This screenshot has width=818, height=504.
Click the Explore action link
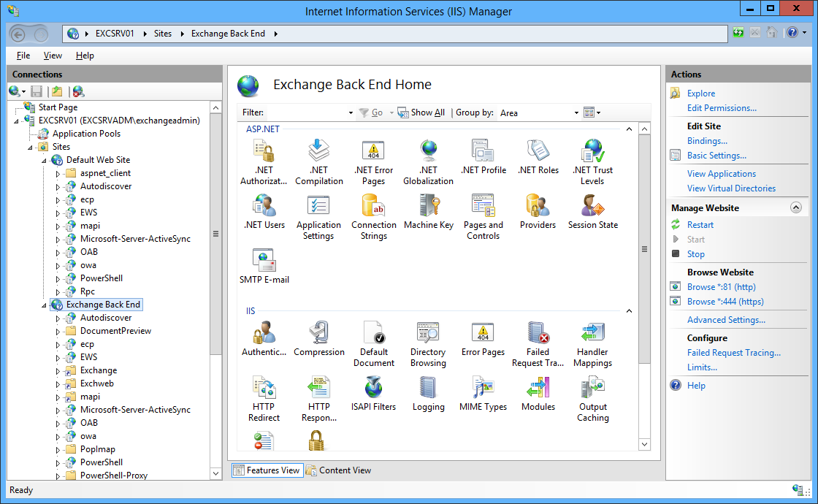coord(701,93)
